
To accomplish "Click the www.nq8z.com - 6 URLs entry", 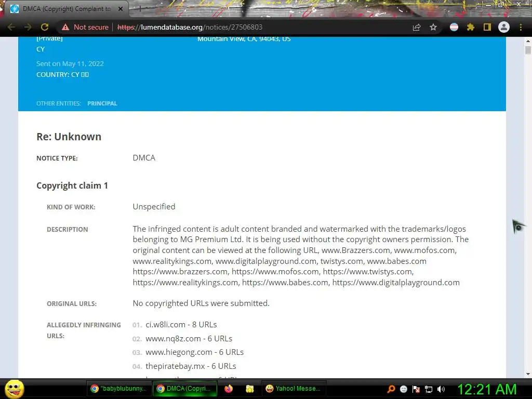I will click(189, 339).
